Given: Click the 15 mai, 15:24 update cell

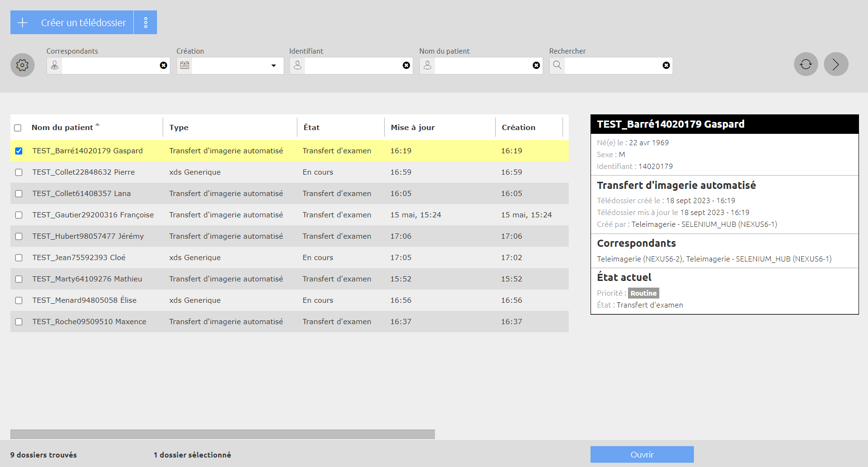Looking at the screenshot, I should (x=416, y=215).
